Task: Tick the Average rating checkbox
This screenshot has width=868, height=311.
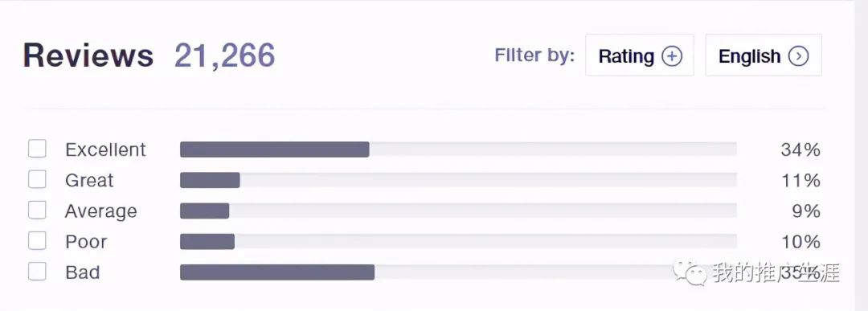Action: [37, 211]
